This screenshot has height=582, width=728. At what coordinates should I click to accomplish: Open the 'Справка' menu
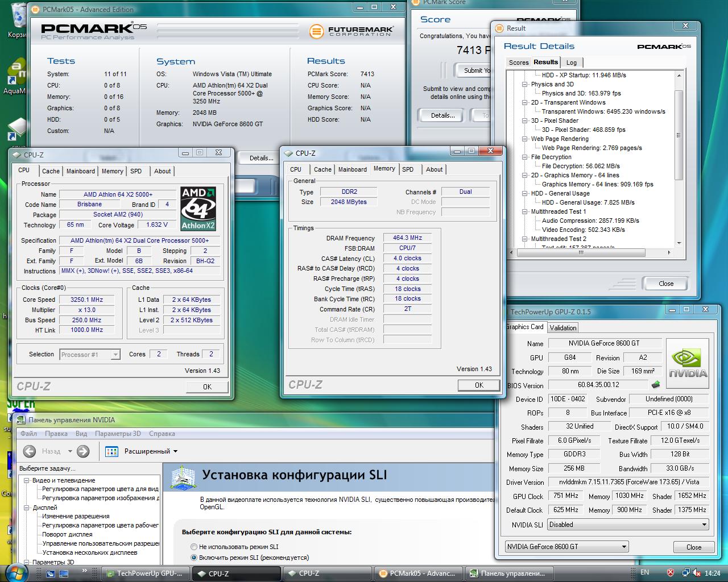pyautogui.click(x=162, y=434)
